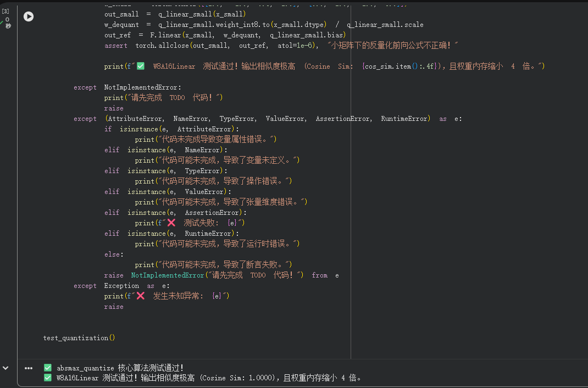Click the last raise statement in code
588x388 pixels.
click(x=114, y=306)
